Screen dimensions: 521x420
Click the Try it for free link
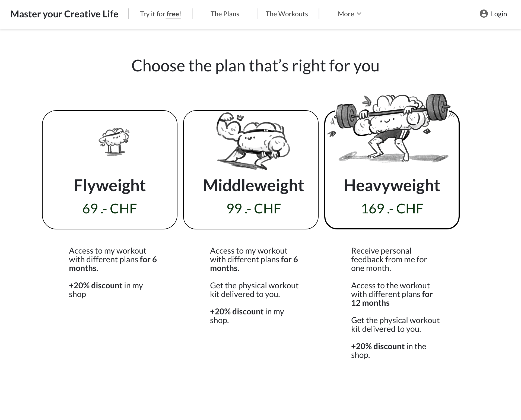[x=160, y=14]
